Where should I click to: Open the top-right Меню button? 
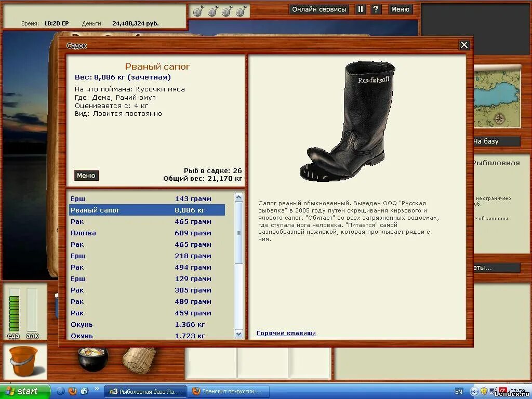[x=400, y=9]
